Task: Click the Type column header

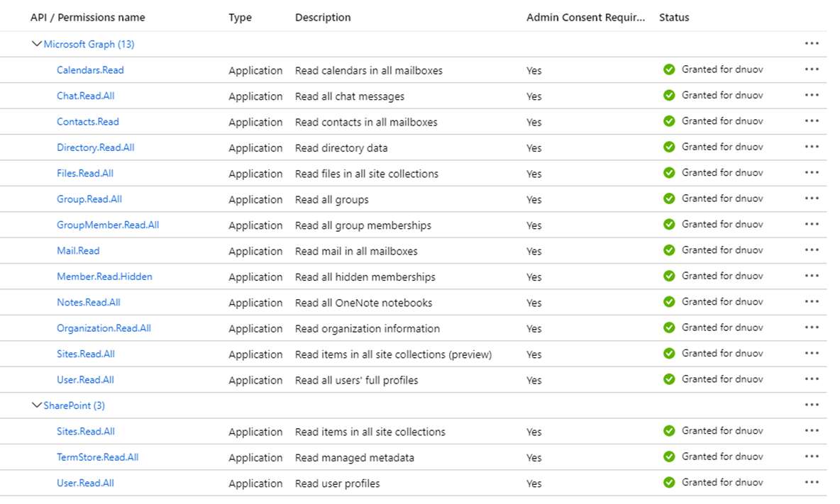Action: click(x=240, y=17)
